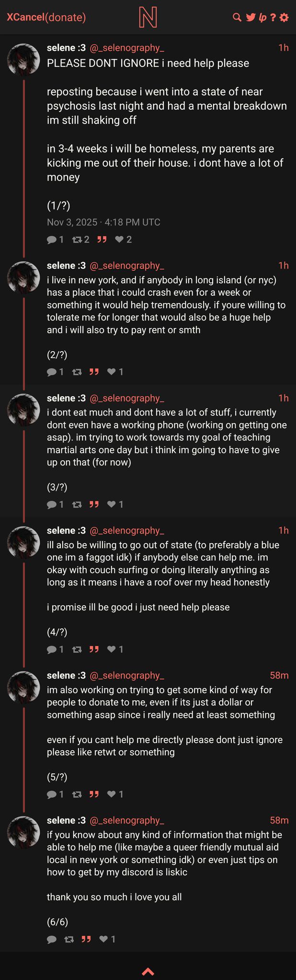This screenshot has height=980, width=296.
Task: Like the tweet about couch surfing
Action: click(x=112, y=649)
